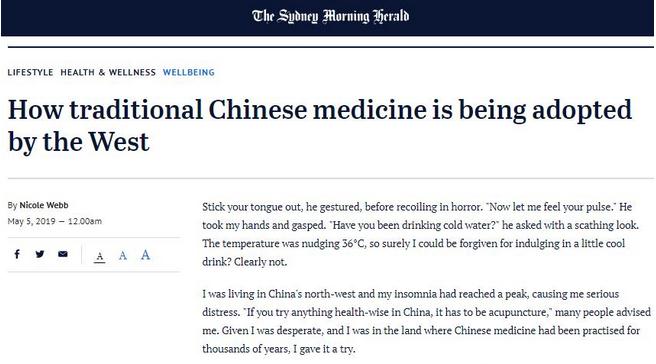
Task: Select the smallest text size A
Action: coord(100,256)
